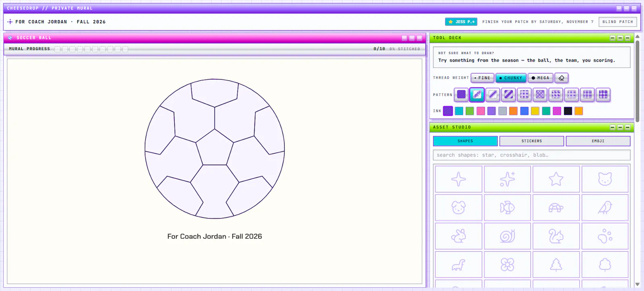This screenshot has height=291, width=644.
Task: Select the diamond checker pattern
Action: point(603,94)
